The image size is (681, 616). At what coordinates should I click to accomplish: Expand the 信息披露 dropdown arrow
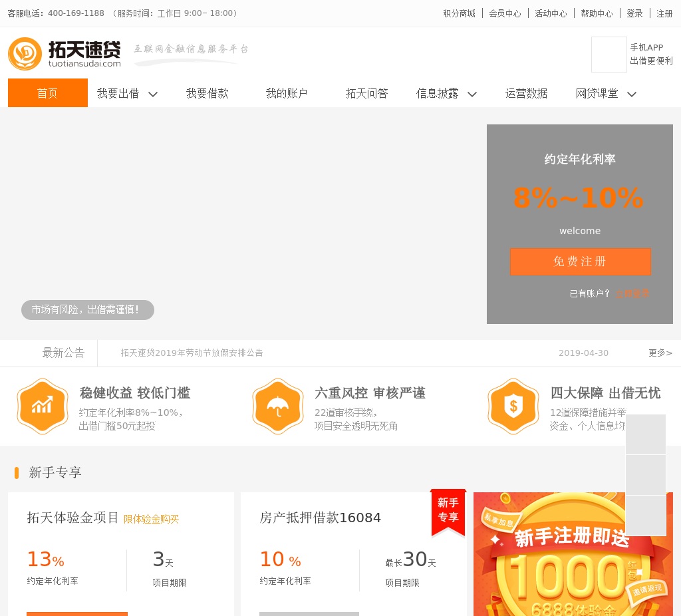(x=472, y=94)
